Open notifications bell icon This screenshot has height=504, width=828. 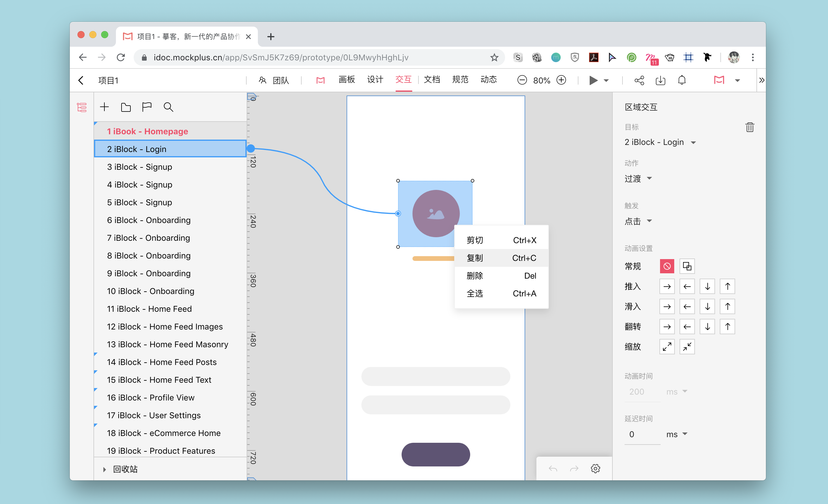pos(682,80)
